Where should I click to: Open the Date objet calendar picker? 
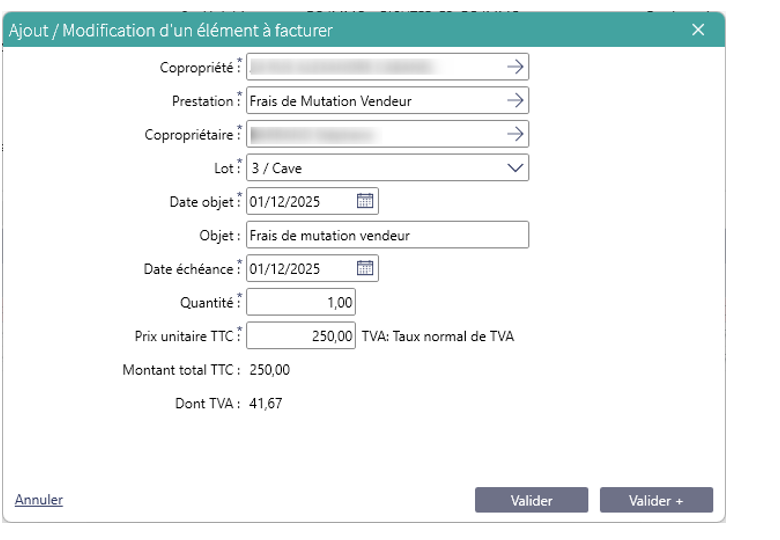tap(365, 201)
